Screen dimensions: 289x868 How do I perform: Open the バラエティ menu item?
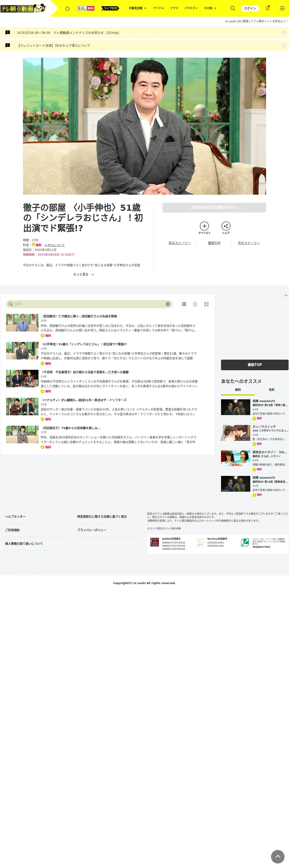tap(191, 8)
